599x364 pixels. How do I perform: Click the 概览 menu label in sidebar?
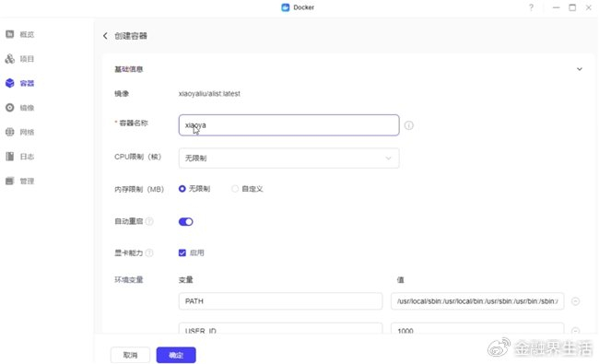[x=27, y=34]
